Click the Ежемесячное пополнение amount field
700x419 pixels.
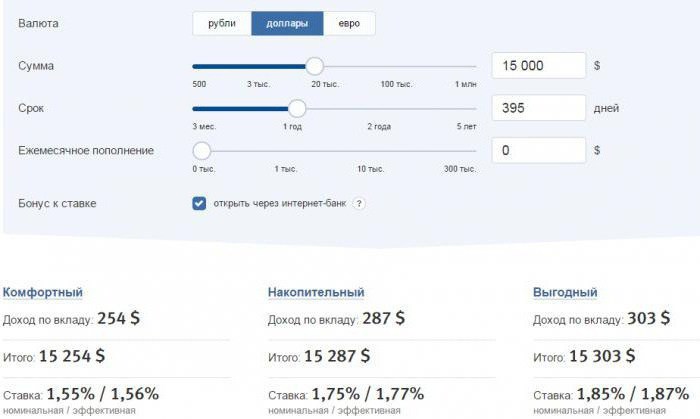[x=538, y=150]
